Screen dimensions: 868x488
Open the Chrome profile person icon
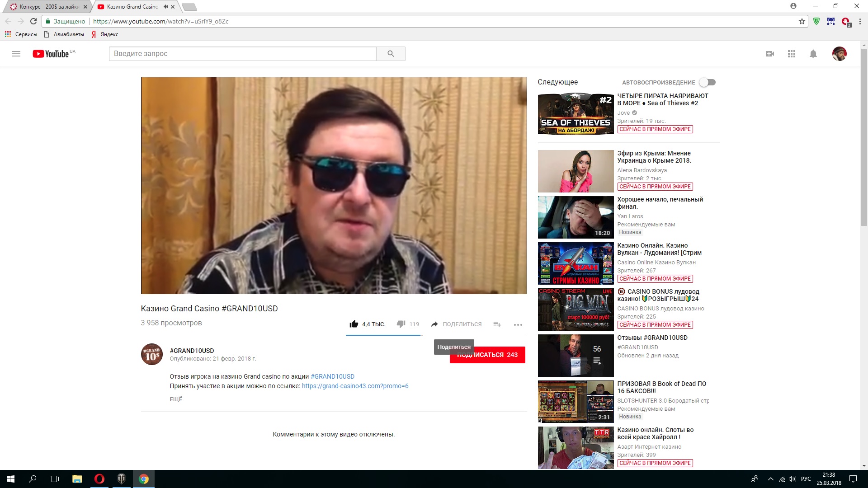click(793, 6)
